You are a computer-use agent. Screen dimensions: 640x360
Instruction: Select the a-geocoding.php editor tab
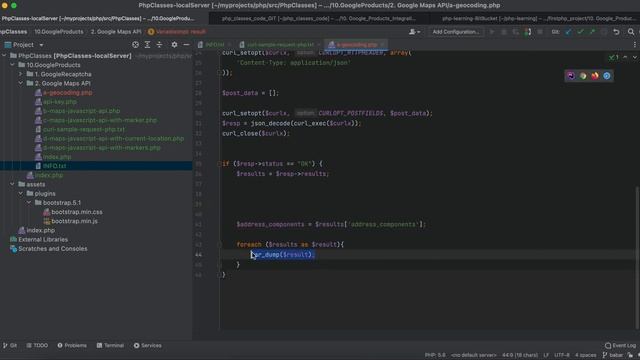pyautogui.click(x=356, y=44)
